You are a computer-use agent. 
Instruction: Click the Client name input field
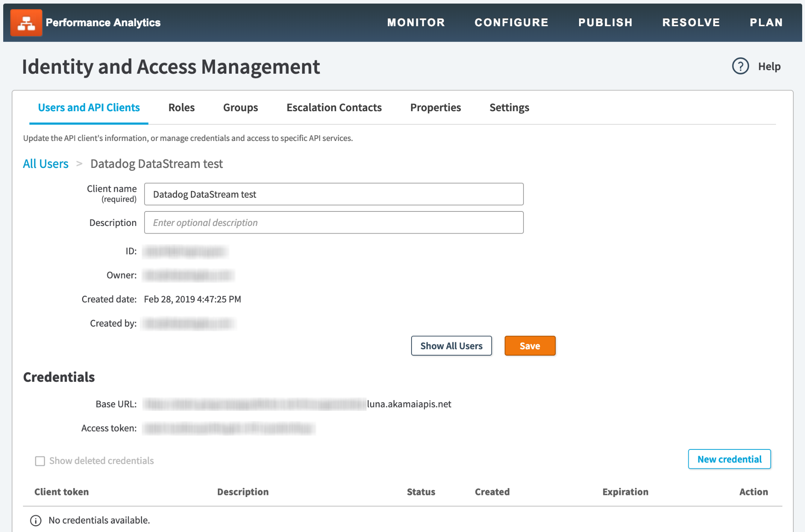(x=333, y=194)
